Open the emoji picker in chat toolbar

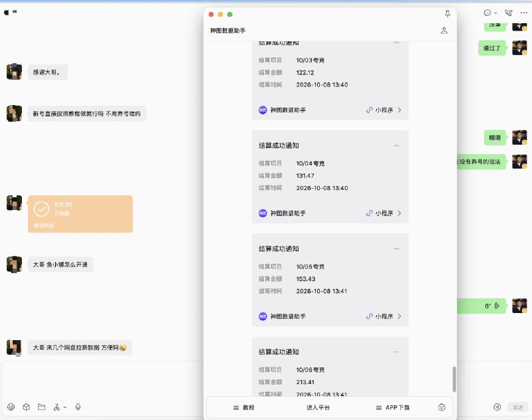tap(11, 407)
